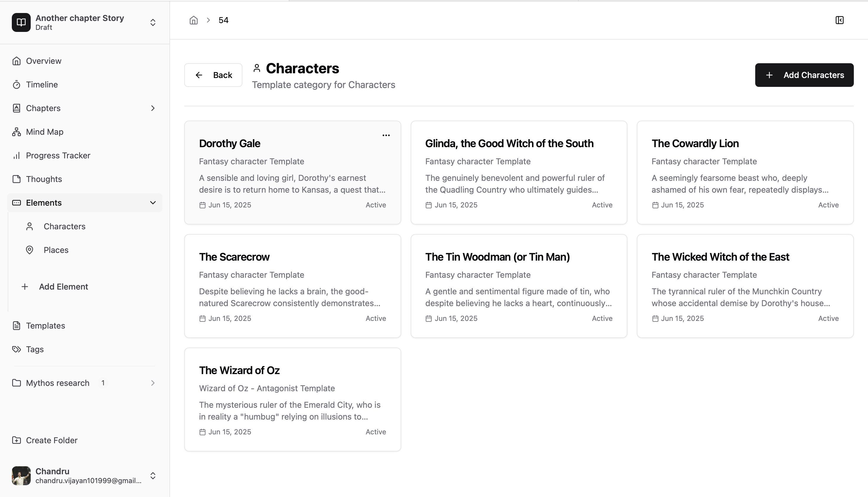Open The Tin Woodman (or Tin Man) card
This screenshot has height=497, width=868.
[519, 286]
